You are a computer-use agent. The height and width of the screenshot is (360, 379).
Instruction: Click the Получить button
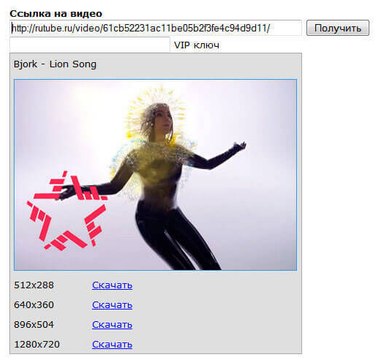coord(338,28)
